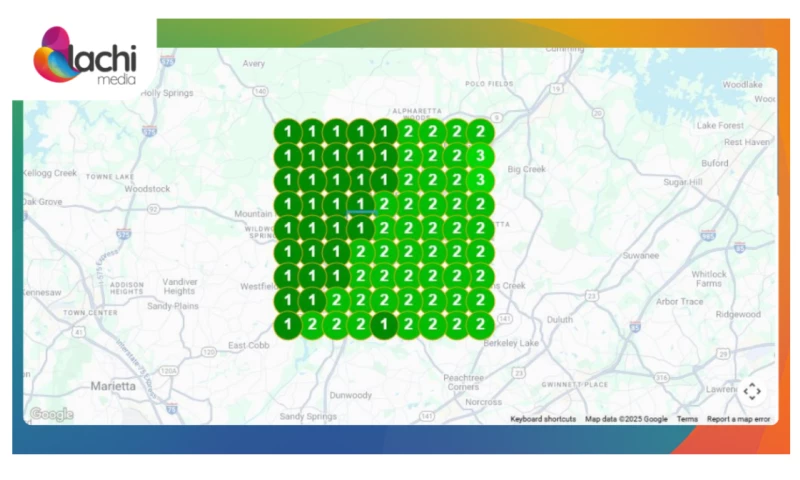Click the Sandy Plains label
This screenshot has height=480, width=800.
pos(173,306)
